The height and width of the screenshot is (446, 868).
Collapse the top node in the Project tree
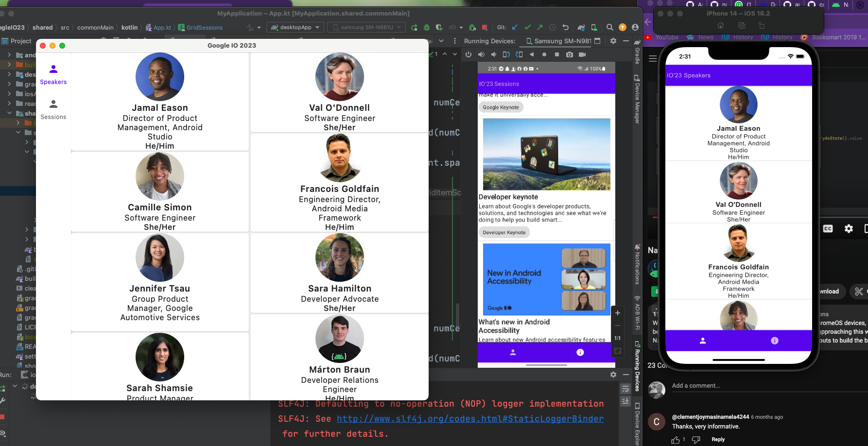click(9, 113)
